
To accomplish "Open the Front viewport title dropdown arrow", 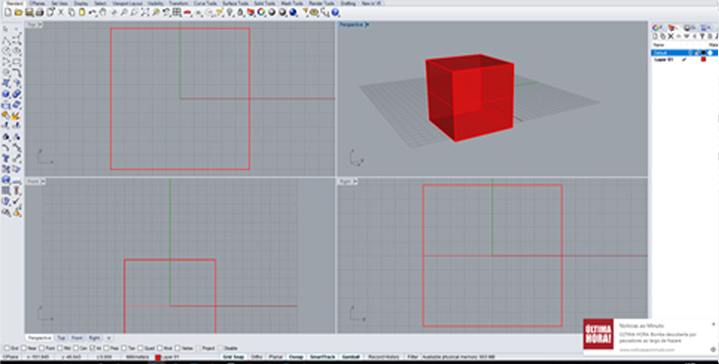I will point(43,182).
